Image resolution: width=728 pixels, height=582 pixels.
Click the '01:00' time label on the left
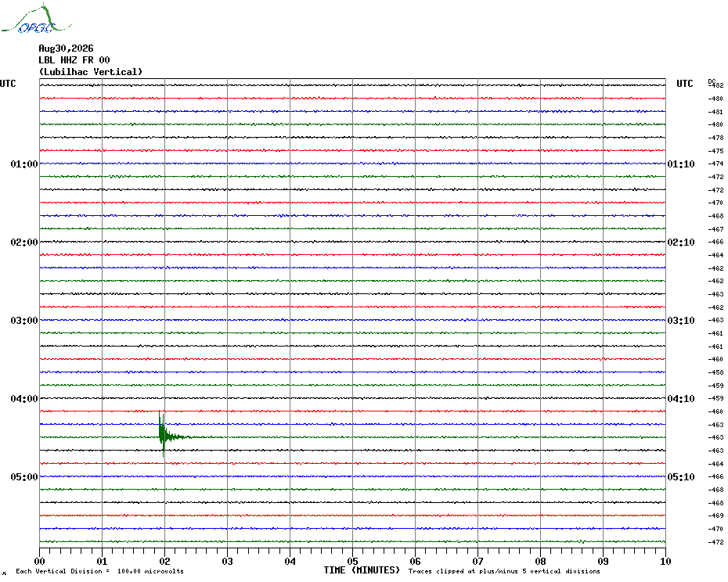[x=24, y=163]
